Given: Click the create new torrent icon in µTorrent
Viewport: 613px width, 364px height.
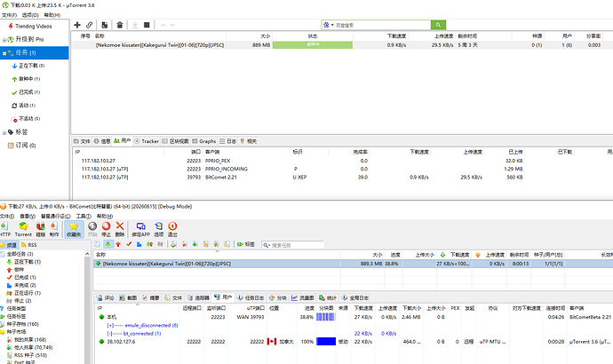Looking at the screenshot, I should click(x=104, y=25).
